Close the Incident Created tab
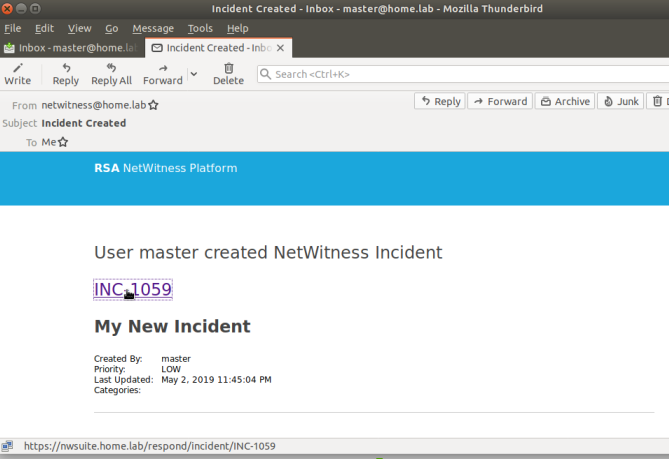The image size is (669, 459). click(281, 47)
